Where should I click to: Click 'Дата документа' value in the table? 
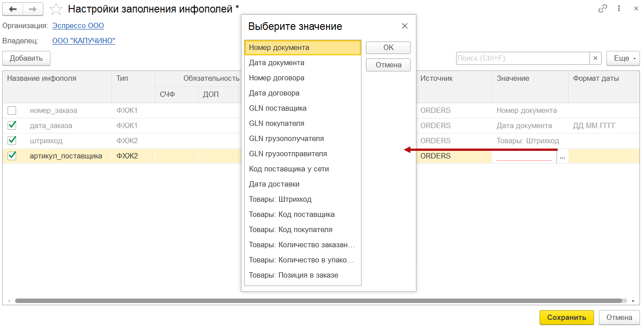(530, 125)
